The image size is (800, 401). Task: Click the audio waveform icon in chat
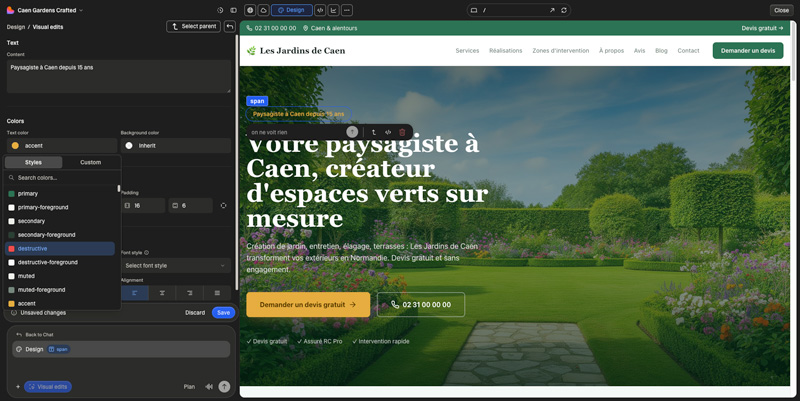pos(209,387)
